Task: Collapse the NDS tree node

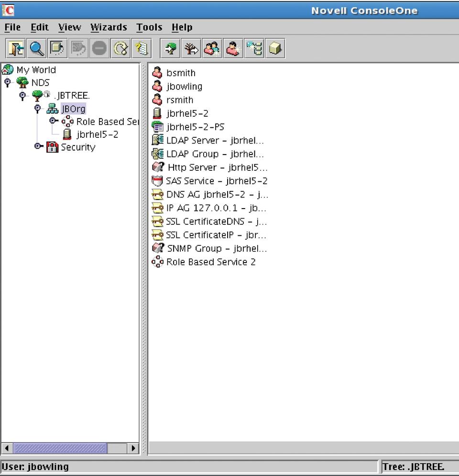Action: [x=8, y=83]
